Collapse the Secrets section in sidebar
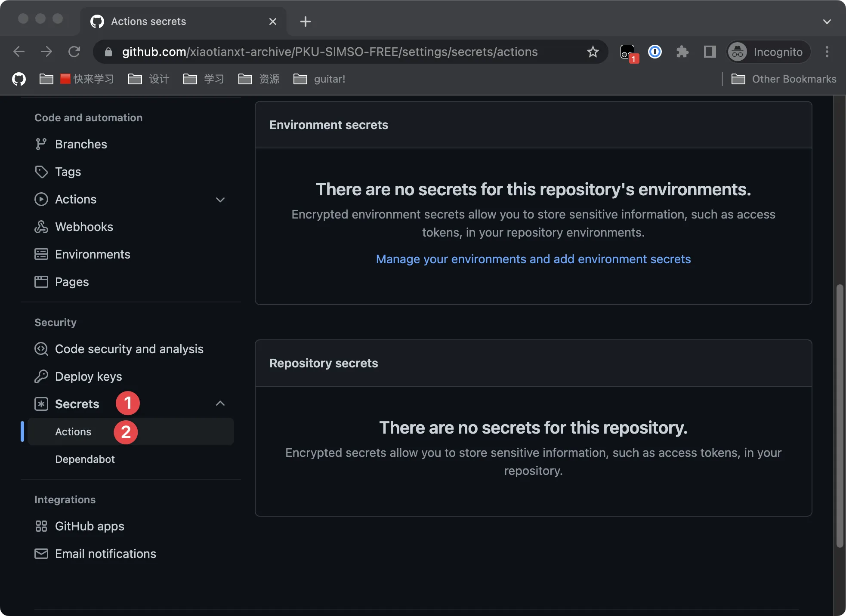The width and height of the screenshot is (846, 616). [x=220, y=403]
